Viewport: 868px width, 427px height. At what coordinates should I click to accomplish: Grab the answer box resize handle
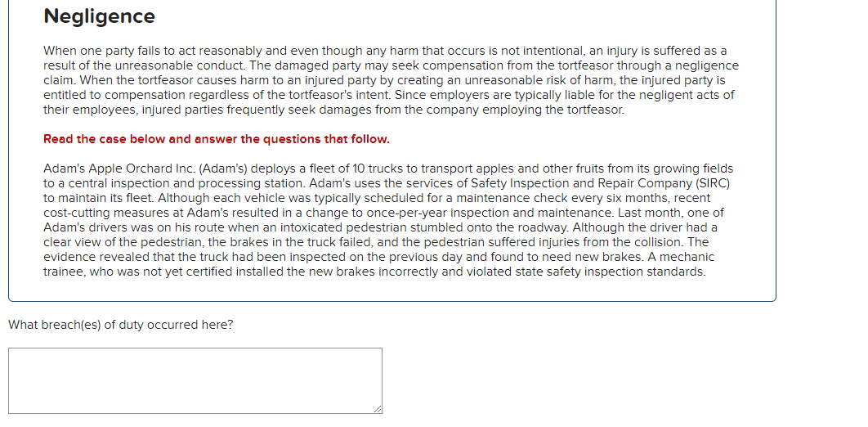[378, 409]
